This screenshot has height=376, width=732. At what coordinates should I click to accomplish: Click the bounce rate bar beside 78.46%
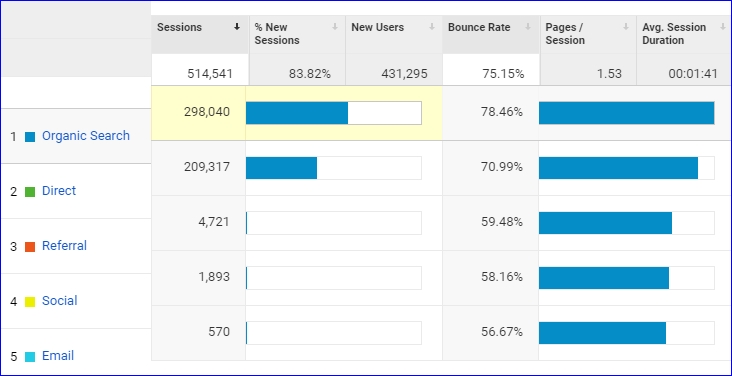tap(626, 113)
